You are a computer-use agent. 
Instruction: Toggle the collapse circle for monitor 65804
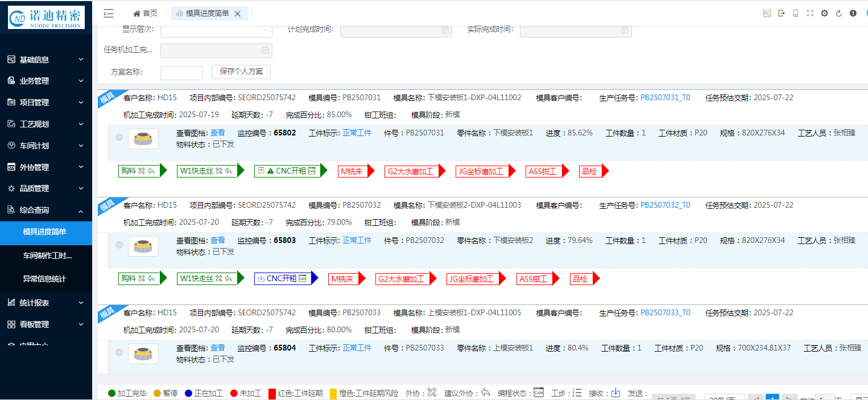pyautogui.click(x=119, y=352)
